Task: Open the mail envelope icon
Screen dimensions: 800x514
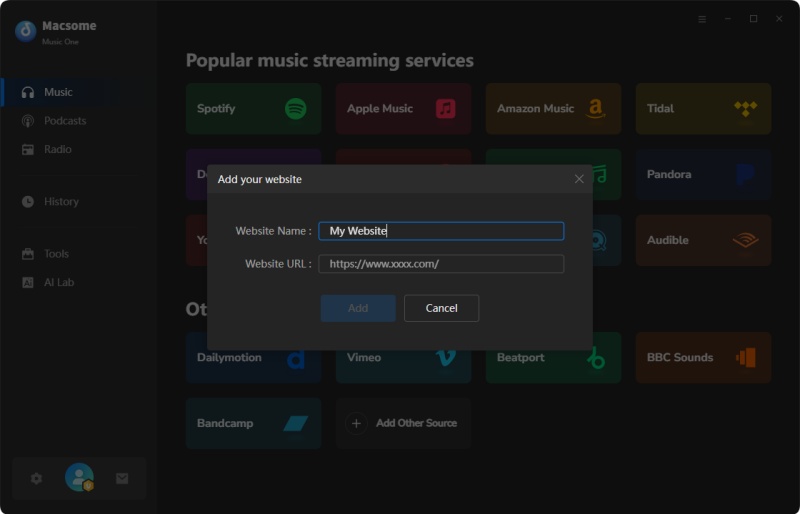Action: coord(122,478)
